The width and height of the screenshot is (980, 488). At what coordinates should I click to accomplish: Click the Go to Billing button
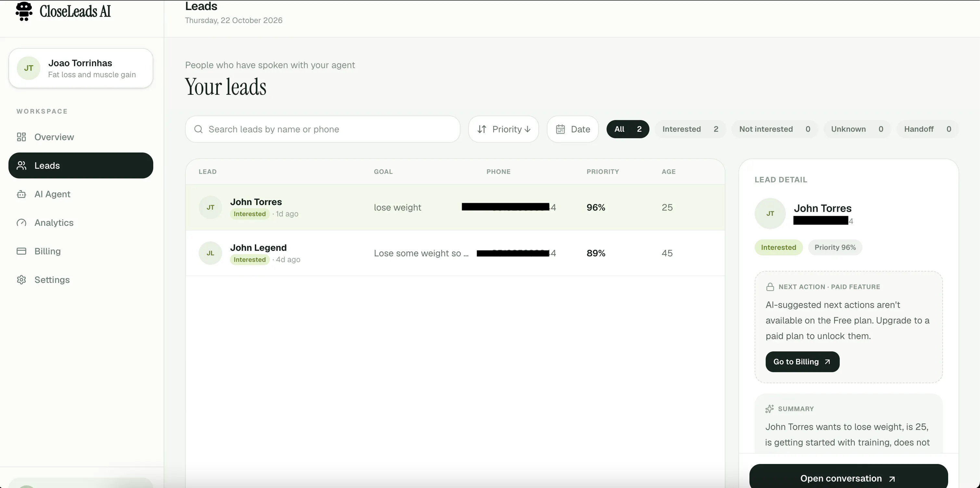(x=802, y=362)
